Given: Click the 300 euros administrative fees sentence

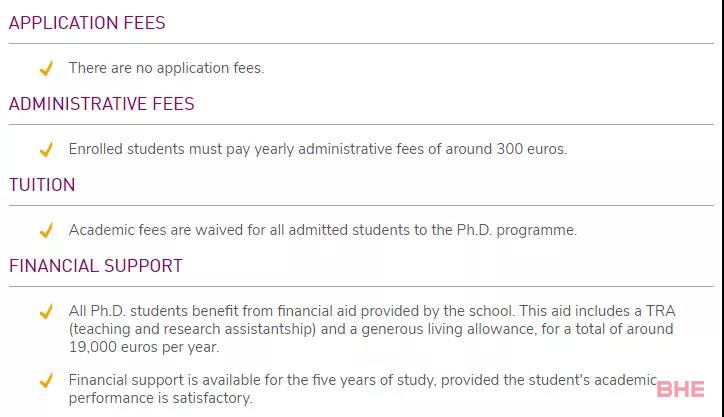Looking at the screenshot, I should 317,149.
